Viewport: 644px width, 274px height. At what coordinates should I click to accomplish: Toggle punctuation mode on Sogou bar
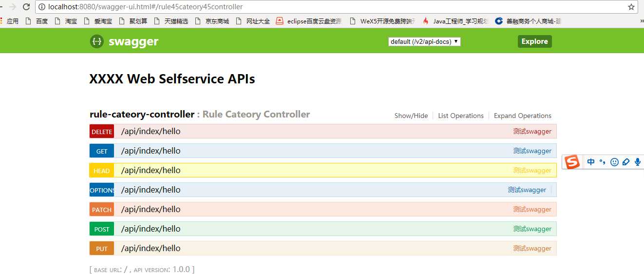coord(603,162)
